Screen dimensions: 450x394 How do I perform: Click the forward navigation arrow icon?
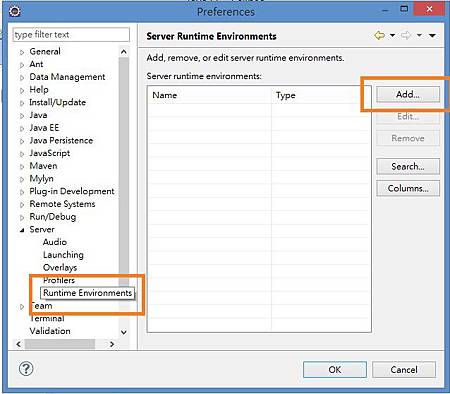(406, 35)
